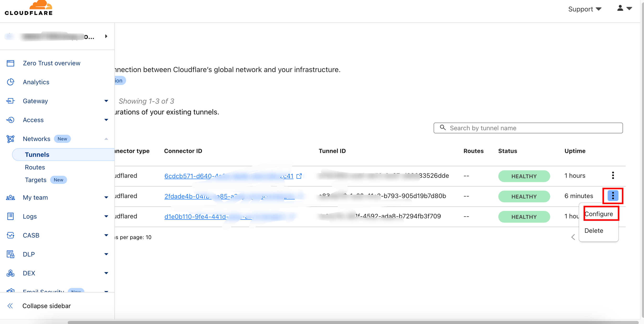Open connector ID link starting with d1e0b110
644x324 pixels.
(x=195, y=217)
